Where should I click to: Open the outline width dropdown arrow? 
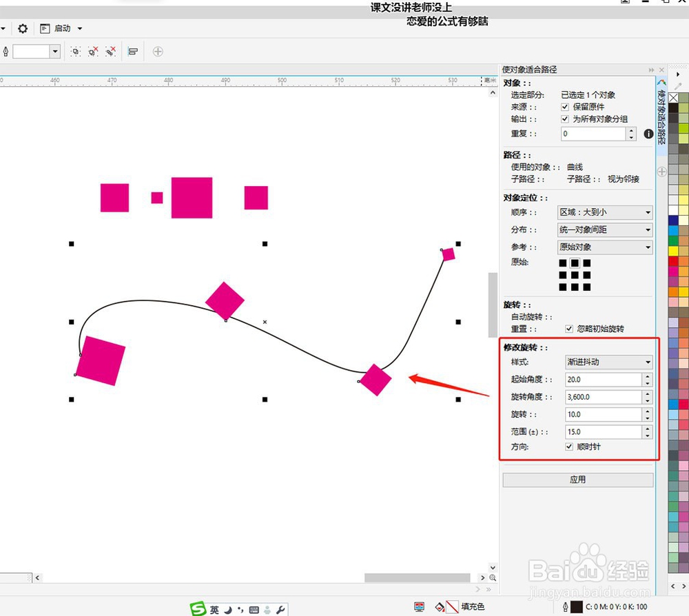[55, 52]
